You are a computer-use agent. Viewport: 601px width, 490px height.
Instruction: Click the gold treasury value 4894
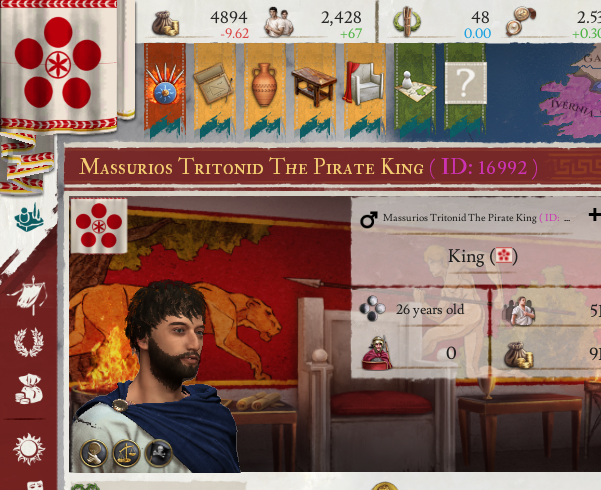[x=229, y=17]
